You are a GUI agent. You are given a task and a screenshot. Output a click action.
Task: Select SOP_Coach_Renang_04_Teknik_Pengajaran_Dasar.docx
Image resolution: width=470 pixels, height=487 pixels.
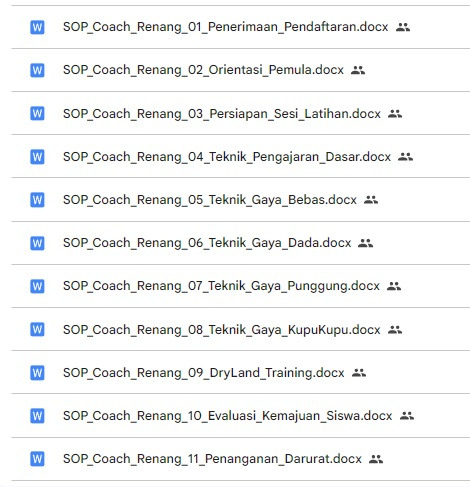(227, 157)
